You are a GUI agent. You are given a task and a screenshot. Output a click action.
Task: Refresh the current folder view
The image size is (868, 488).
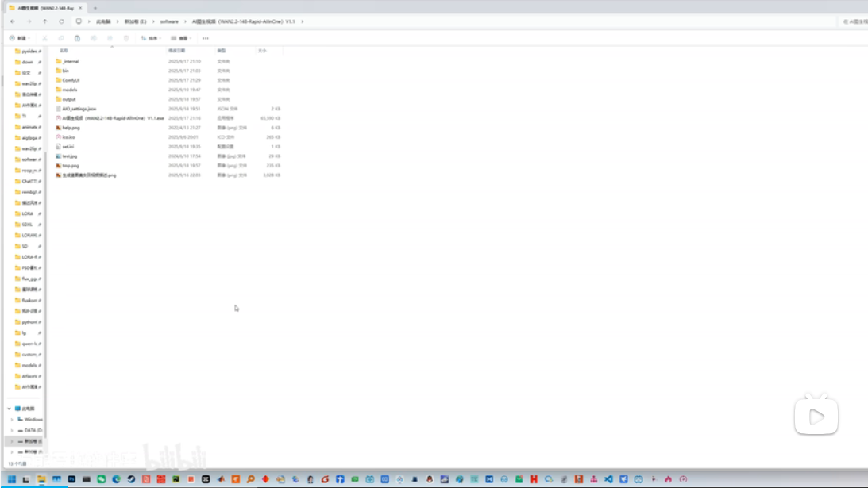point(61,21)
